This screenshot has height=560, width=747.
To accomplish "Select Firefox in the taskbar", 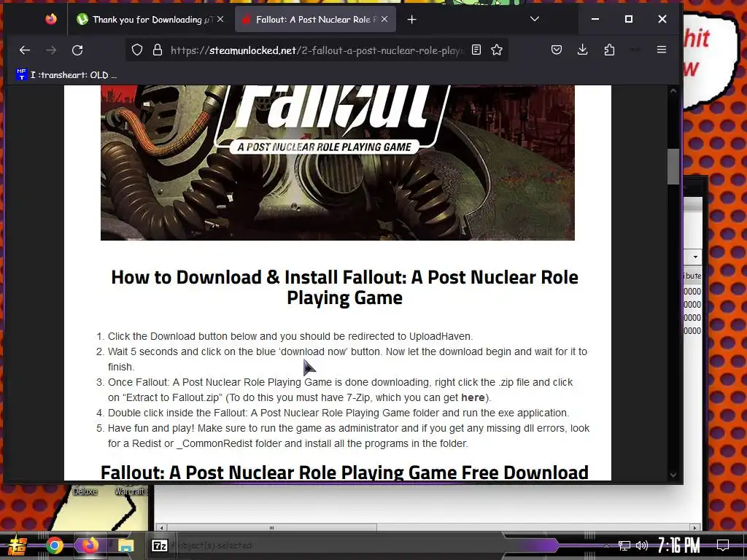I will coord(90,545).
